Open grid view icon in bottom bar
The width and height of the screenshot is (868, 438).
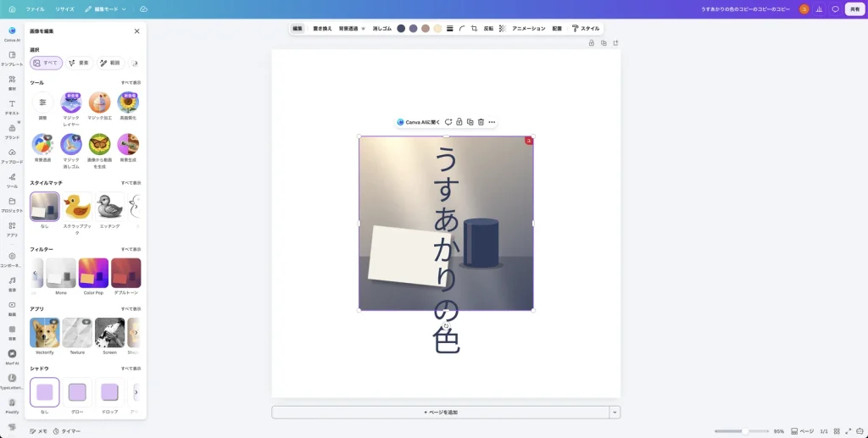point(837,431)
